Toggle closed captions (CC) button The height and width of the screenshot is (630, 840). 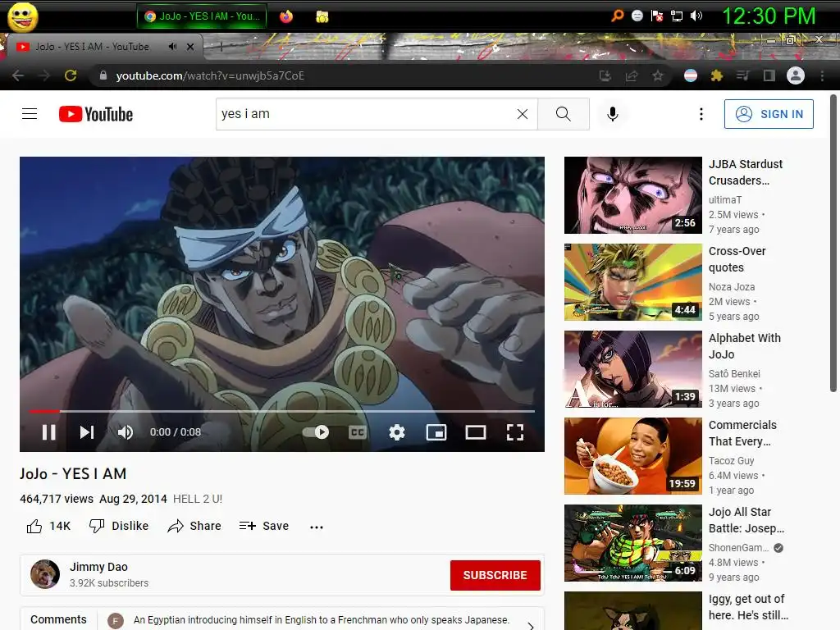pos(358,432)
